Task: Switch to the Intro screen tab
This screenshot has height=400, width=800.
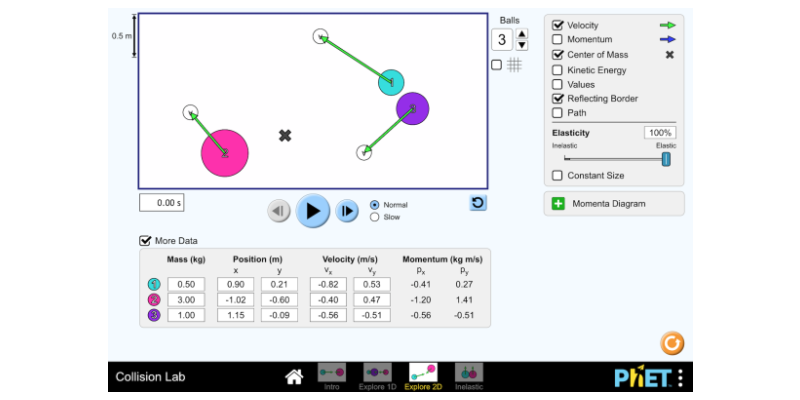Action: (332, 376)
